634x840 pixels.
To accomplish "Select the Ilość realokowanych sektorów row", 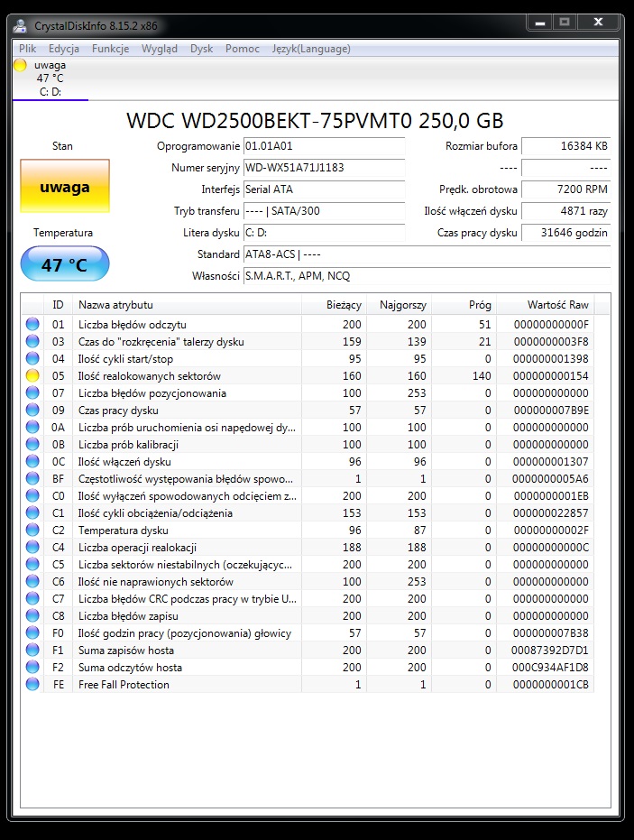I will click(150, 376).
